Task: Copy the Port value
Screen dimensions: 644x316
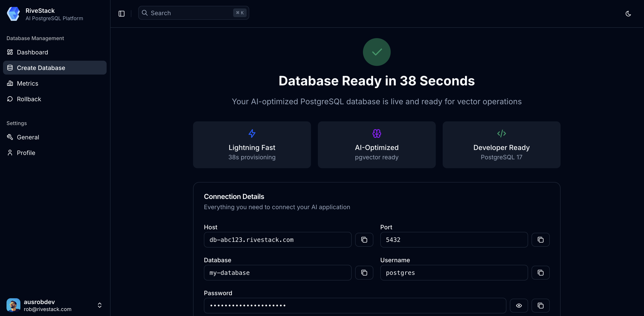Action: coord(540,240)
